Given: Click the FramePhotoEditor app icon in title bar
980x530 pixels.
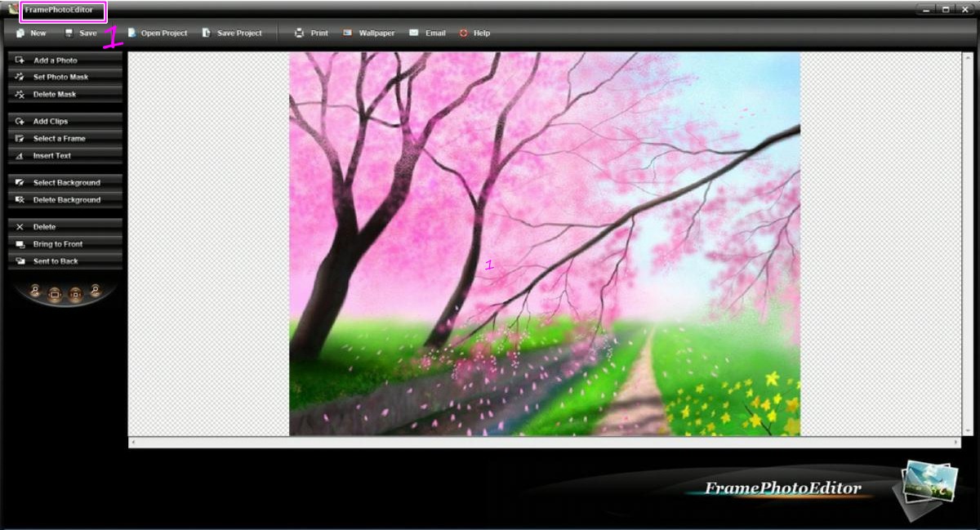Looking at the screenshot, I should tap(12, 10).
